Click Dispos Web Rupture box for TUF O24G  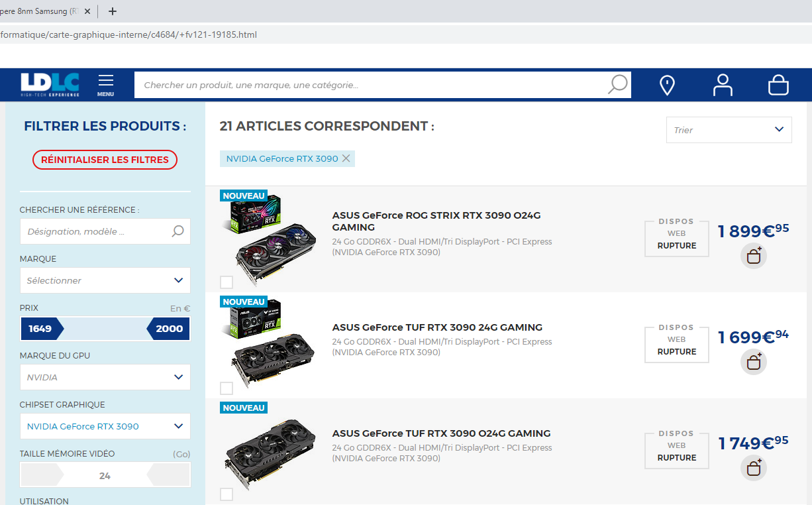coord(676,451)
